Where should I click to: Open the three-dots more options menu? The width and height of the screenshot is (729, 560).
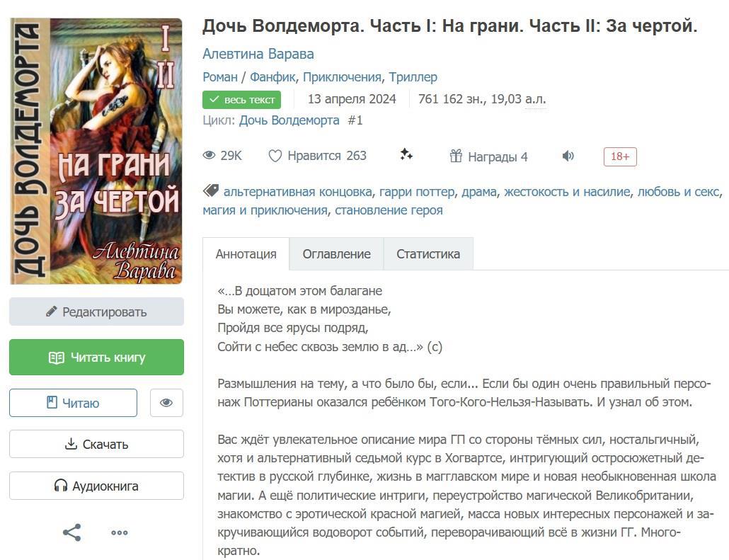120,533
